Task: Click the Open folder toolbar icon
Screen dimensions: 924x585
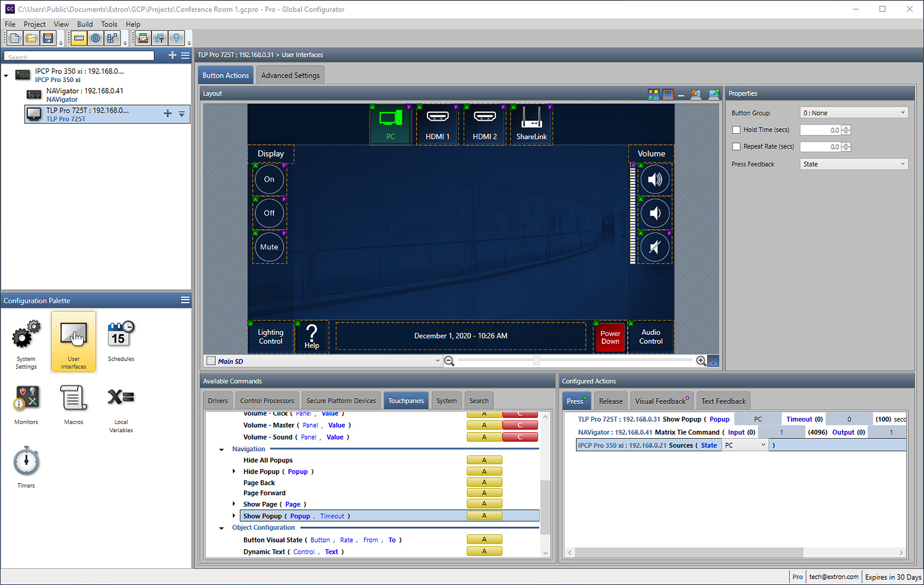Action: point(31,38)
